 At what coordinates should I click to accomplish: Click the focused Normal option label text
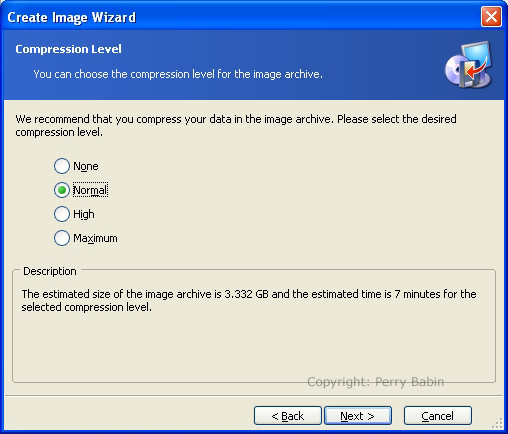pyautogui.click(x=90, y=190)
